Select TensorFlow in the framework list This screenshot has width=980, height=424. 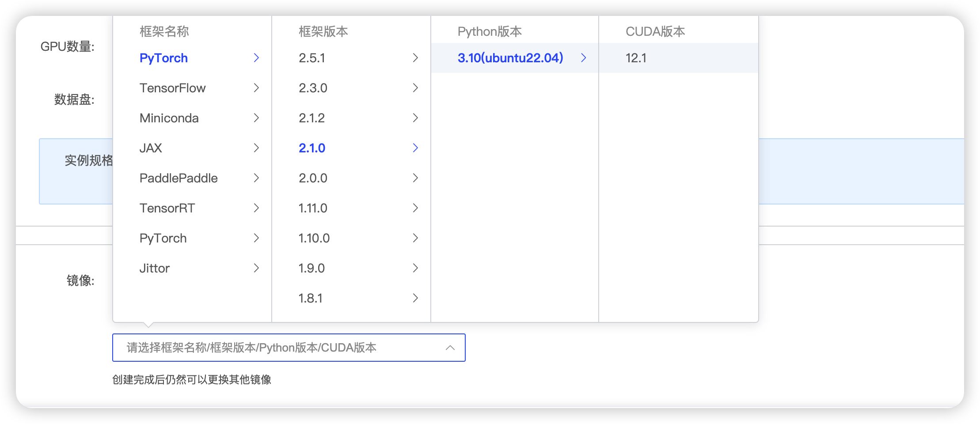tap(172, 88)
